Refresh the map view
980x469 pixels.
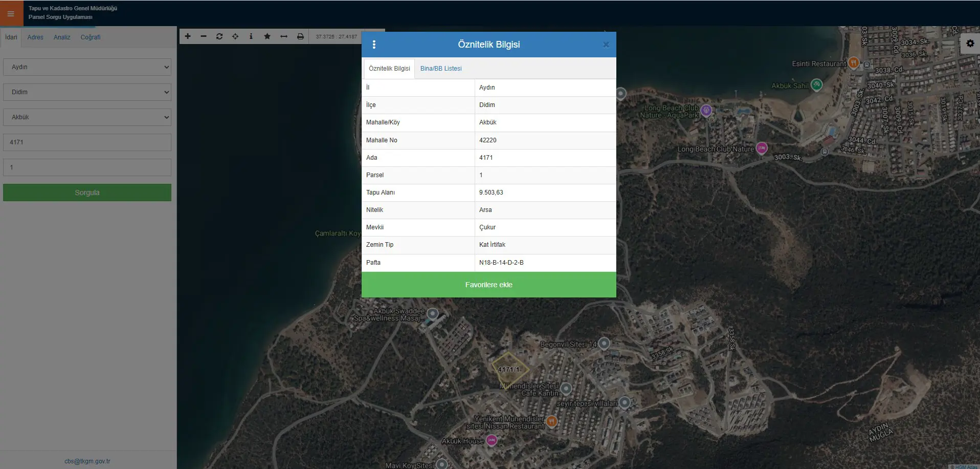(219, 36)
